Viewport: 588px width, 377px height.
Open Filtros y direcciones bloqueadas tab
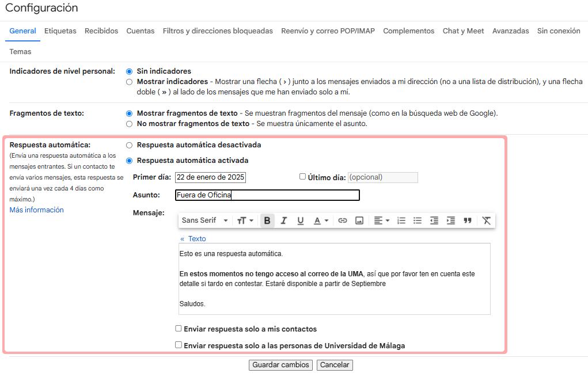[x=218, y=31]
